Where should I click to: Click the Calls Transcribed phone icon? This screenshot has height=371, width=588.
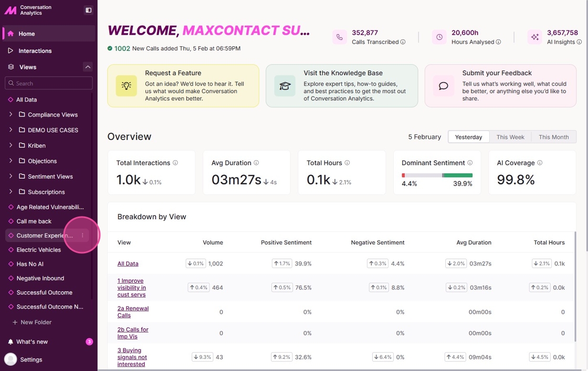339,37
